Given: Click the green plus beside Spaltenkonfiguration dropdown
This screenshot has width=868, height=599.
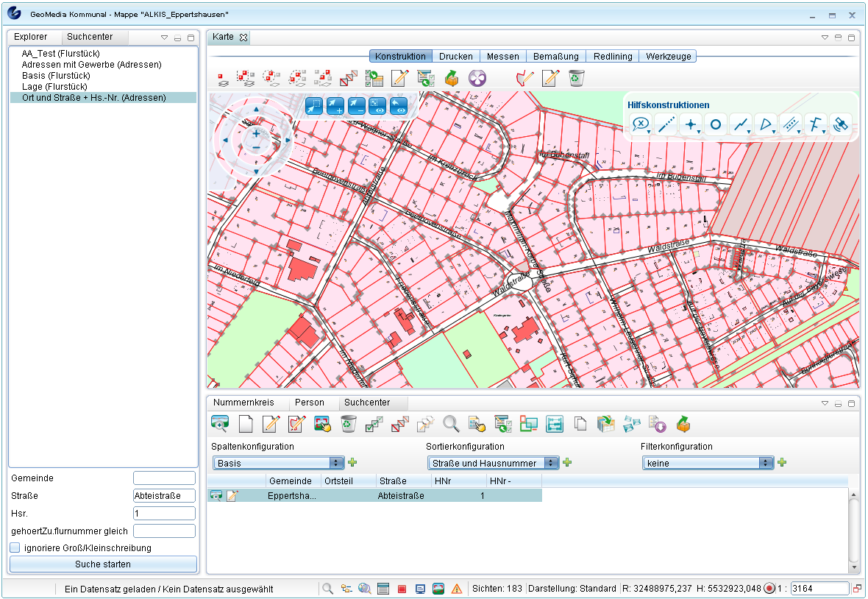Looking at the screenshot, I should point(353,463).
